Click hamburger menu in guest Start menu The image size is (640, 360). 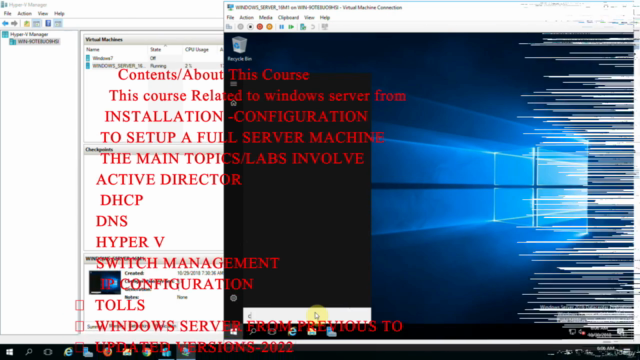coord(233,84)
